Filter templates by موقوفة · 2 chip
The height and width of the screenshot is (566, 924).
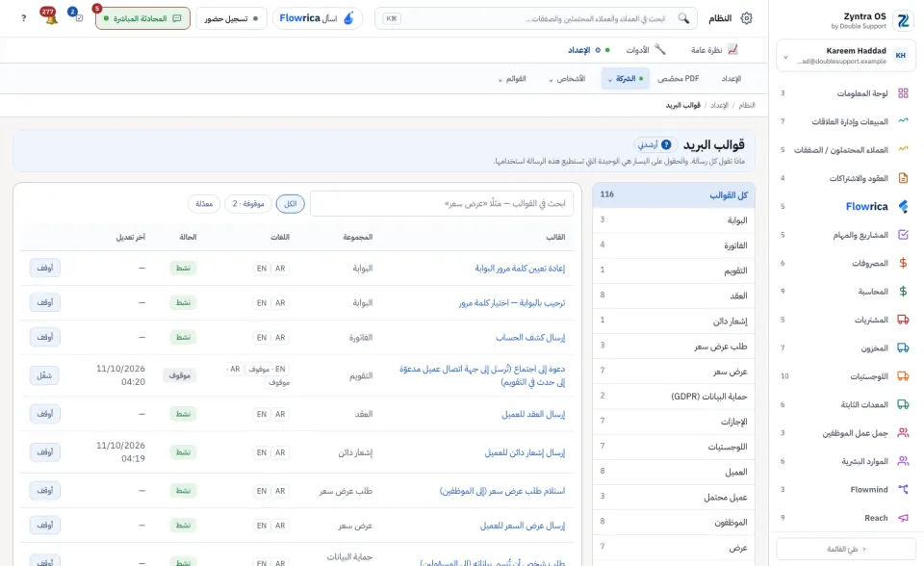[x=248, y=203]
